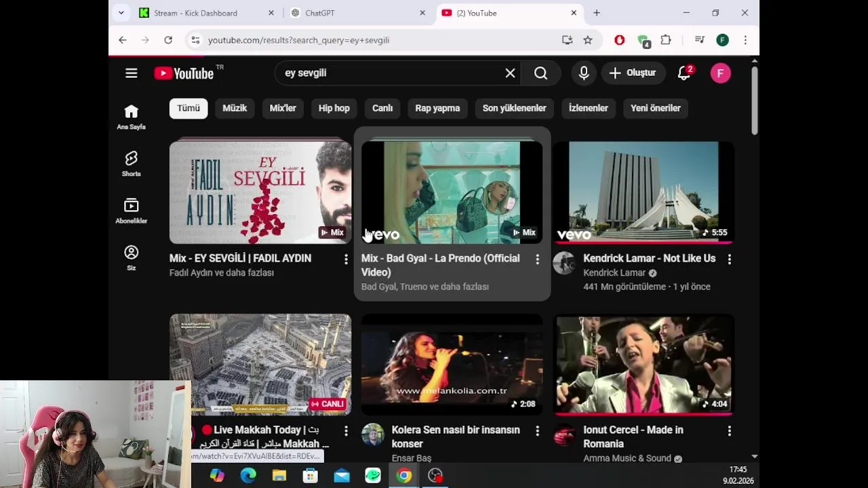Select the Rap yapma filter chip
The width and height of the screenshot is (868, 488).
[437, 108]
